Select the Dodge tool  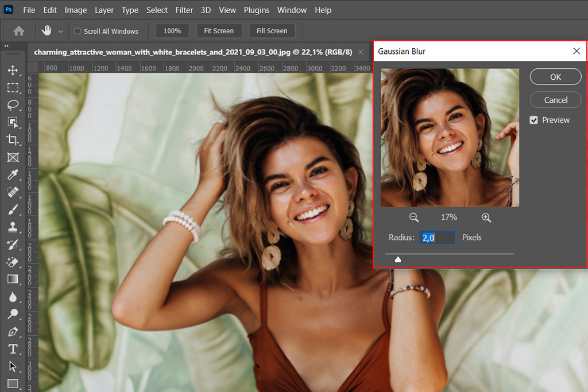(x=13, y=314)
